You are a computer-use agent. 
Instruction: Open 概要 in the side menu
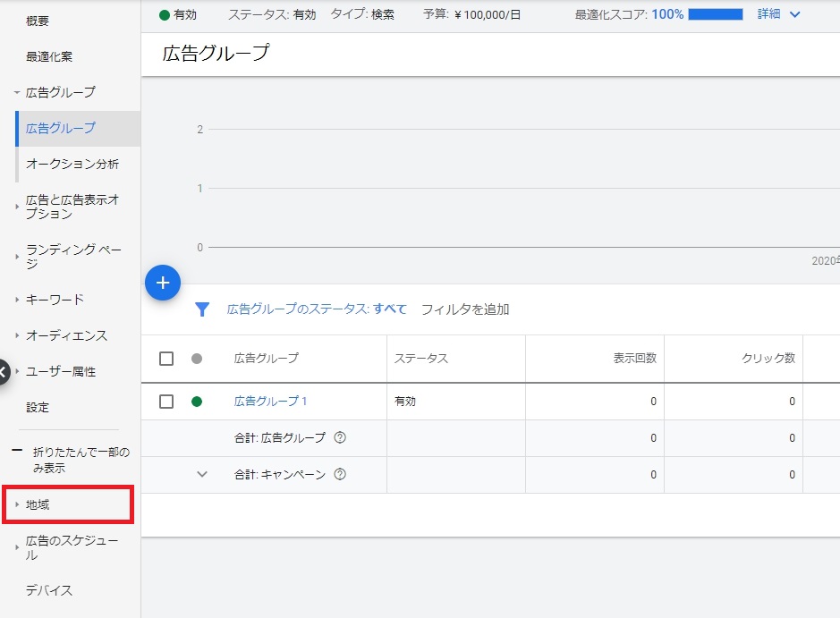tap(38, 21)
